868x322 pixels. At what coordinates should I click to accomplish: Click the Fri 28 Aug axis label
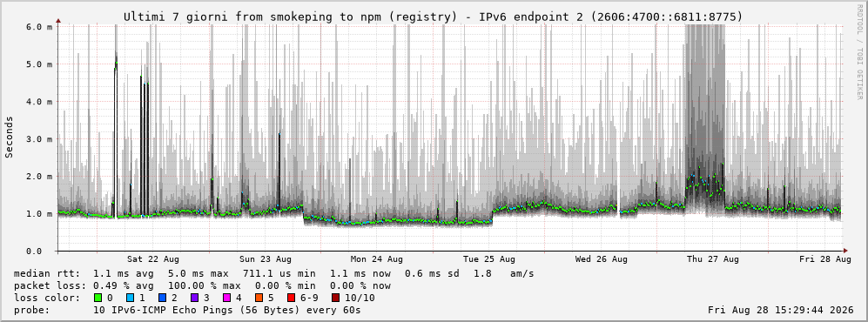[824, 259]
